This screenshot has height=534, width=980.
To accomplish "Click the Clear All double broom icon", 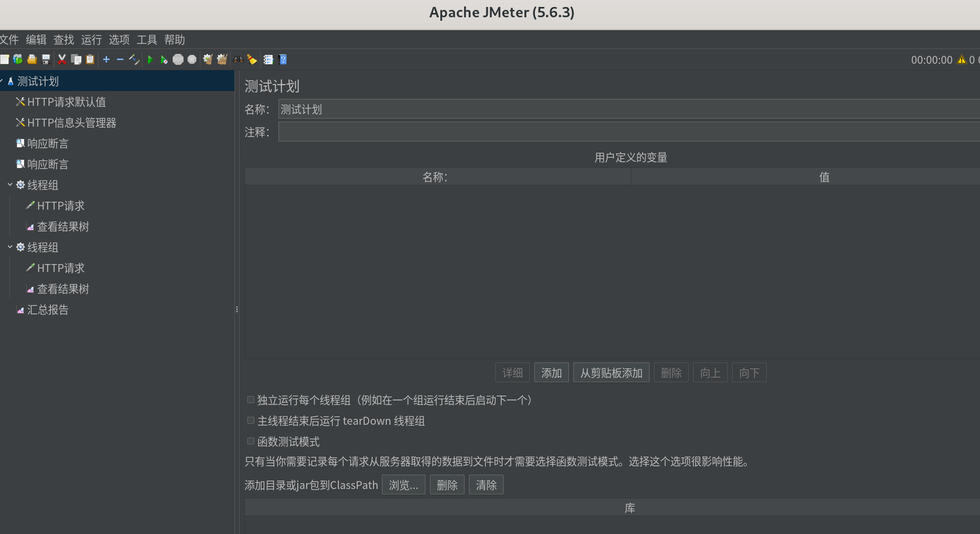I will point(222,59).
